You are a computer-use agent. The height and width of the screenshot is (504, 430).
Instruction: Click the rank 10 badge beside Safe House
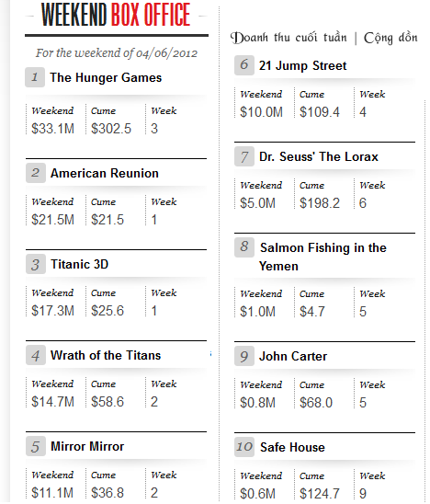244,446
